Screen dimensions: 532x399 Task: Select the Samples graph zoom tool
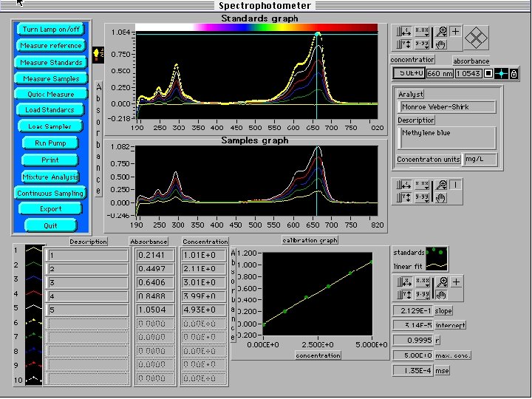441,185
